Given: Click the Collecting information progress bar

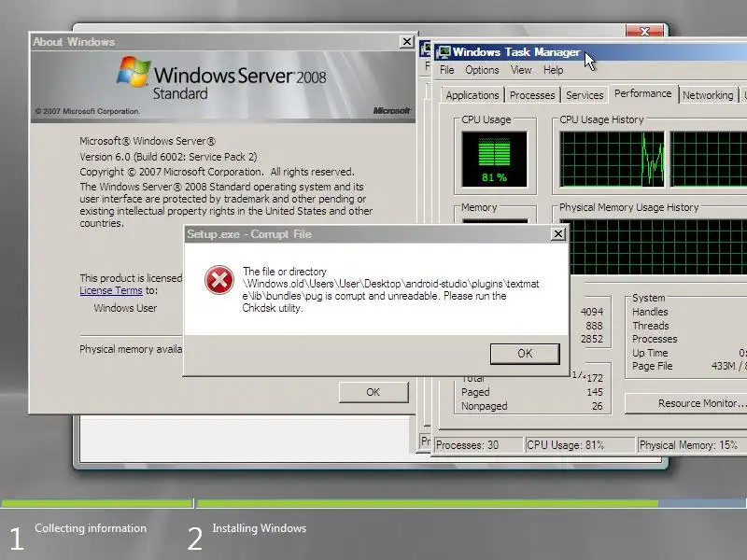Looking at the screenshot, I should tap(96, 503).
